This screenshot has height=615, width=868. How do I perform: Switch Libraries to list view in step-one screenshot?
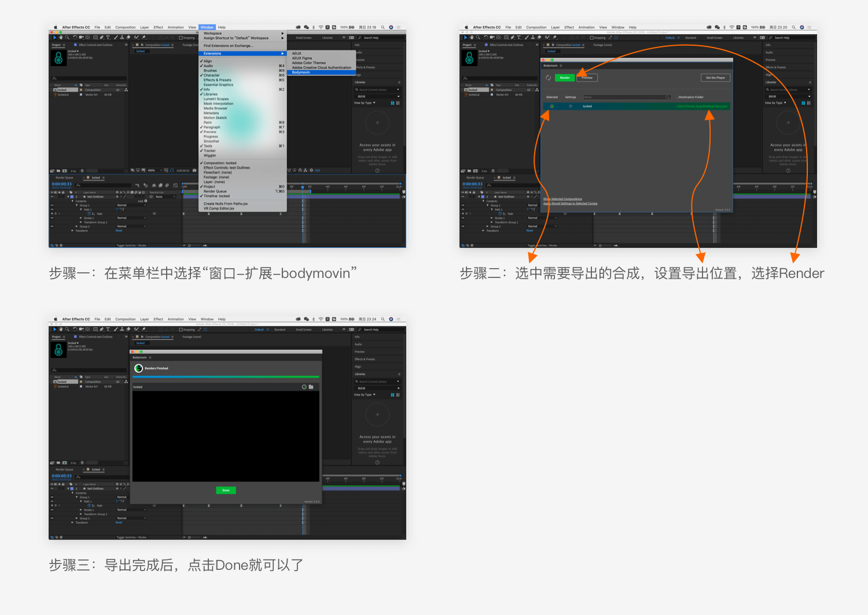[398, 103]
